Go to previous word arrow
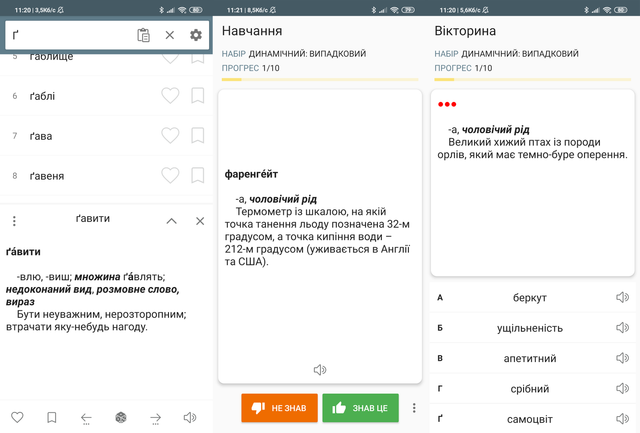Screen dimensions: 640x433 click(86, 418)
